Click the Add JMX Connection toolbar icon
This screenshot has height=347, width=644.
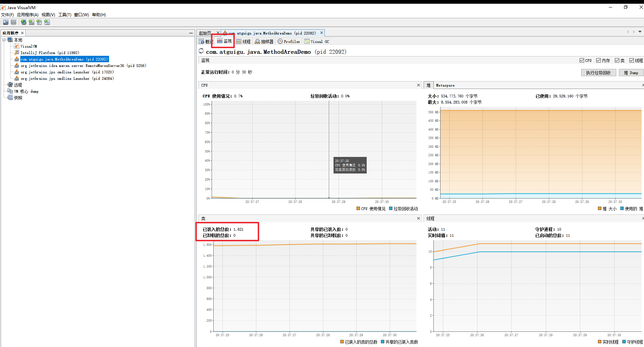click(31, 22)
